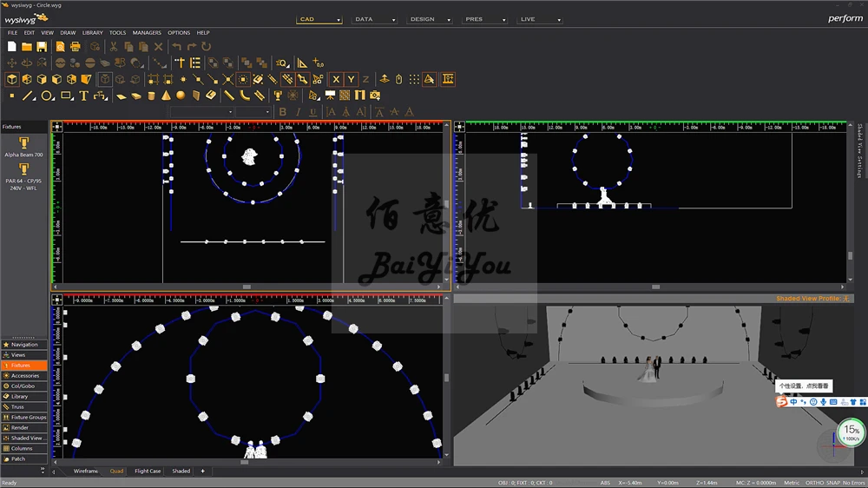This screenshot has height=488, width=868.
Task: Toggle SNAP mode in the status bar
Action: tap(833, 483)
